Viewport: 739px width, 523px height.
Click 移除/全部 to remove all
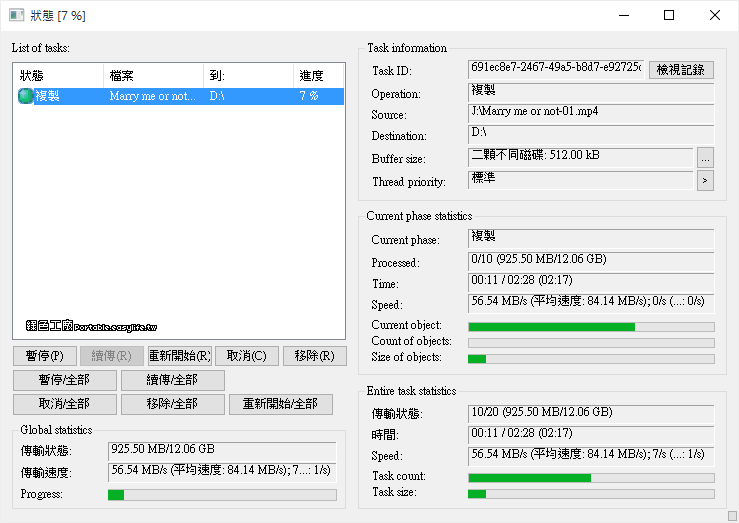tap(172, 404)
